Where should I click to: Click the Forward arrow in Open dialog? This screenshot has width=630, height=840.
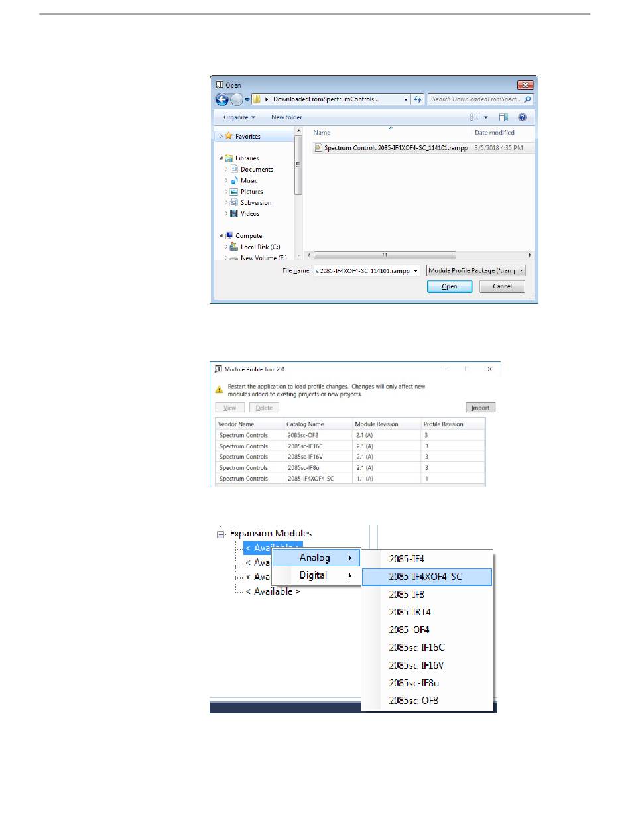236,99
